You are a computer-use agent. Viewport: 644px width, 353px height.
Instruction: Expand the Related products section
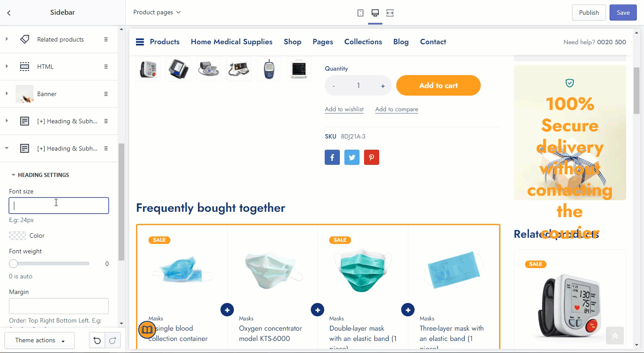click(x=7, y=39)
